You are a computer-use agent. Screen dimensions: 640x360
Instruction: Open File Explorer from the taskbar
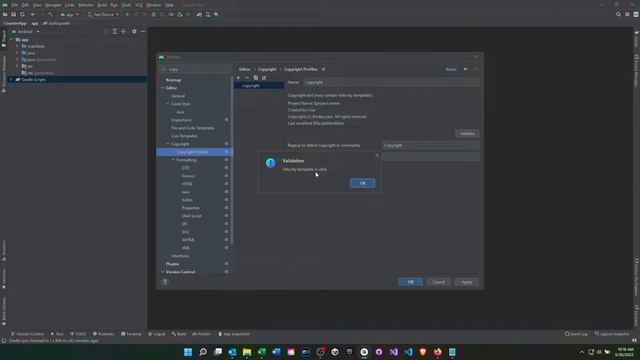247,352
